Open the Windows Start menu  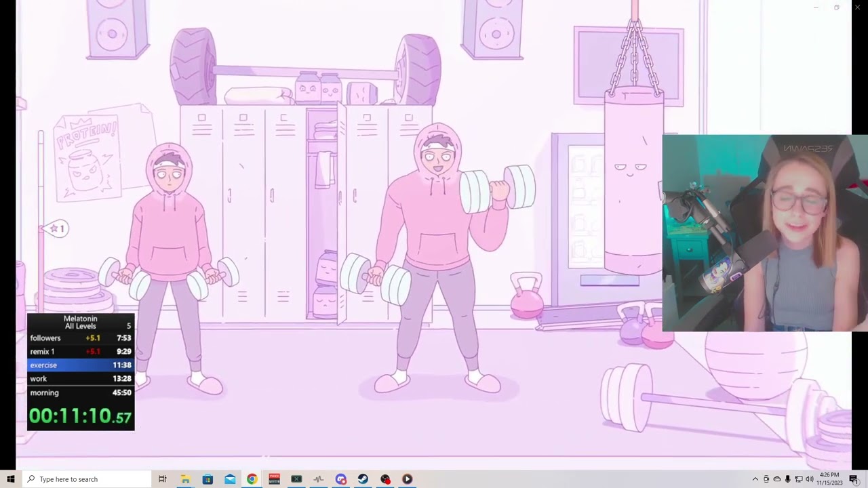click(10, 479)
